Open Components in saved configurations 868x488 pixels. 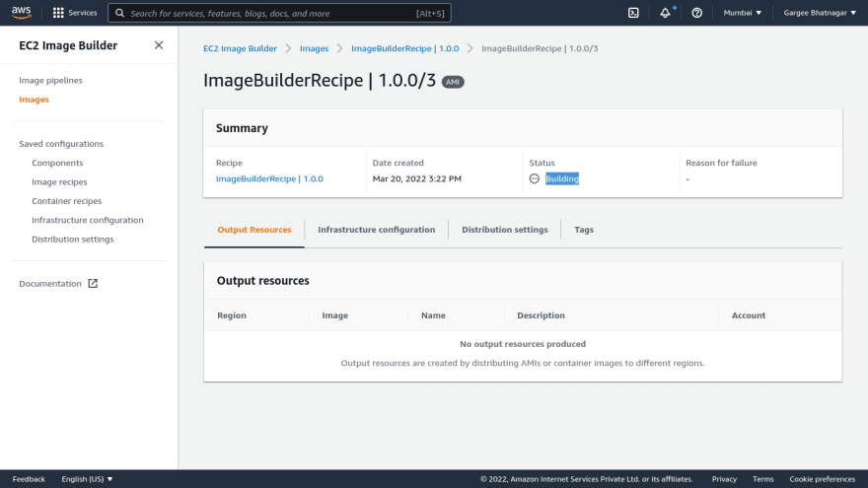[x=57, y=163]
